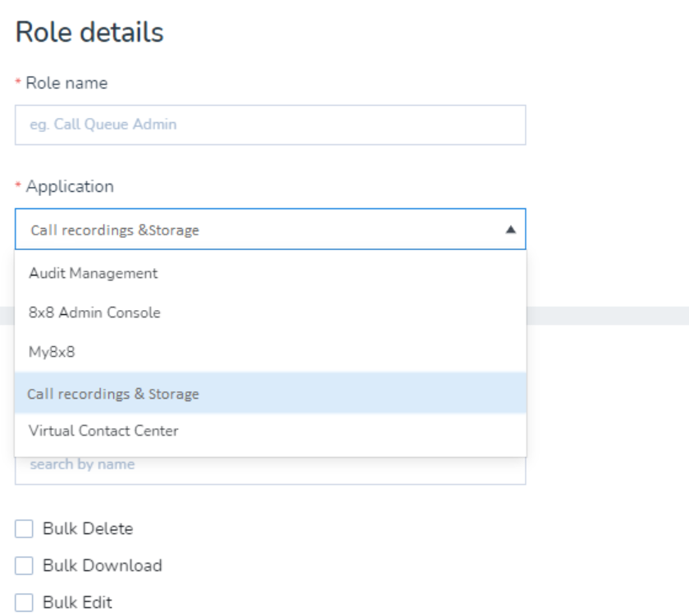Click the Role details heading
This screenshot has height=616, width=689.
[89, 33]
